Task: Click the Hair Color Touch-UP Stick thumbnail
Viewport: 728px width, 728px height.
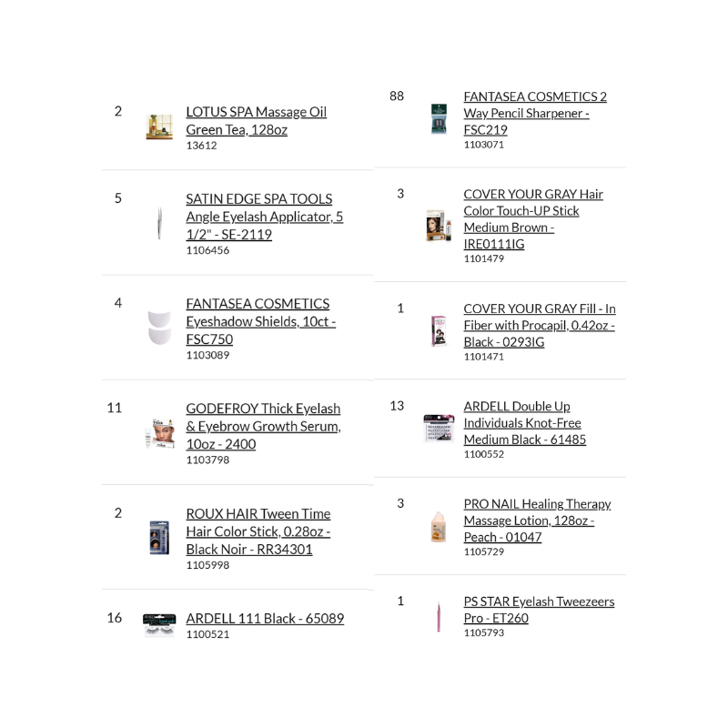Action: pyautogui.click(x=439, y=226)
